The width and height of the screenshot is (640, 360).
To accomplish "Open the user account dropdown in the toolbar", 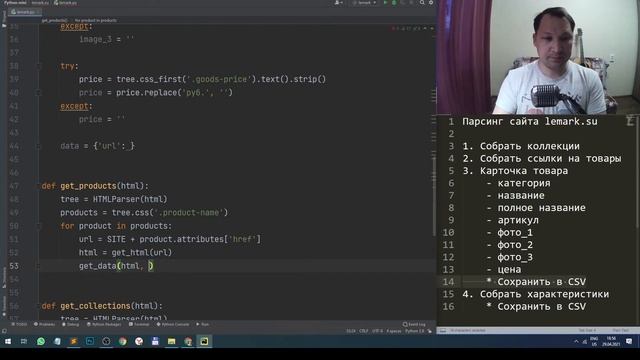I will pyautogui.click(x=338, y=3).
